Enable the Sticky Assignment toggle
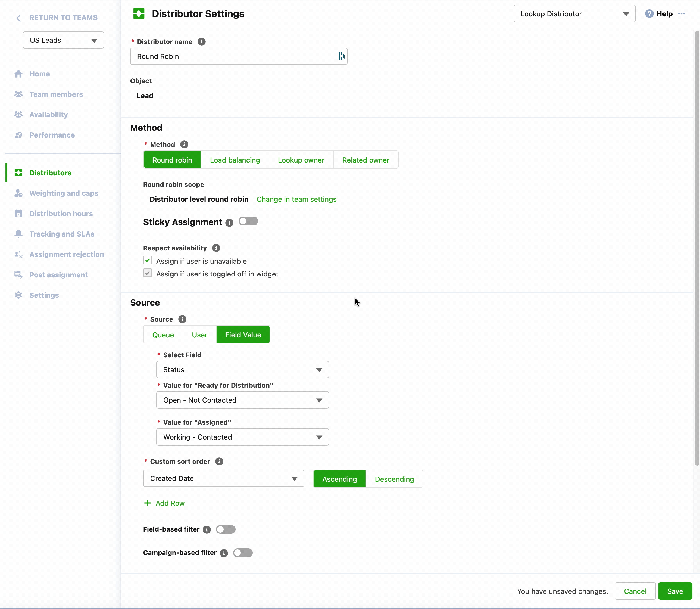 [x=248, y=221]
